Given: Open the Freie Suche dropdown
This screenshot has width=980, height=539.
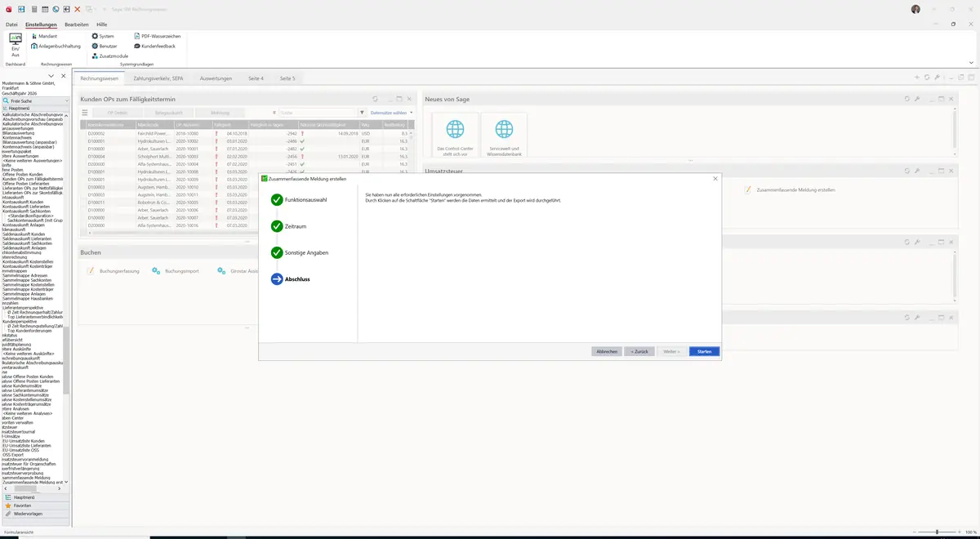Looking at the screenshot, I should [67, 100].
